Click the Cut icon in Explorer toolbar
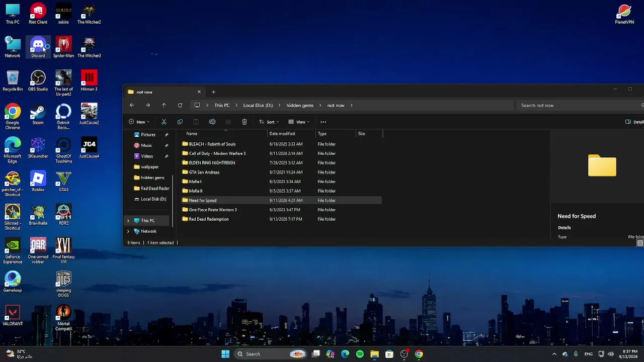Screen dimensions: 644x362 164,122
